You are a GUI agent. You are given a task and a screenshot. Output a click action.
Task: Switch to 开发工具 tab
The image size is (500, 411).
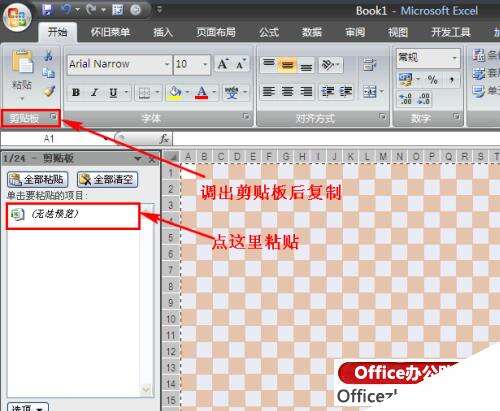click(451, 32)
